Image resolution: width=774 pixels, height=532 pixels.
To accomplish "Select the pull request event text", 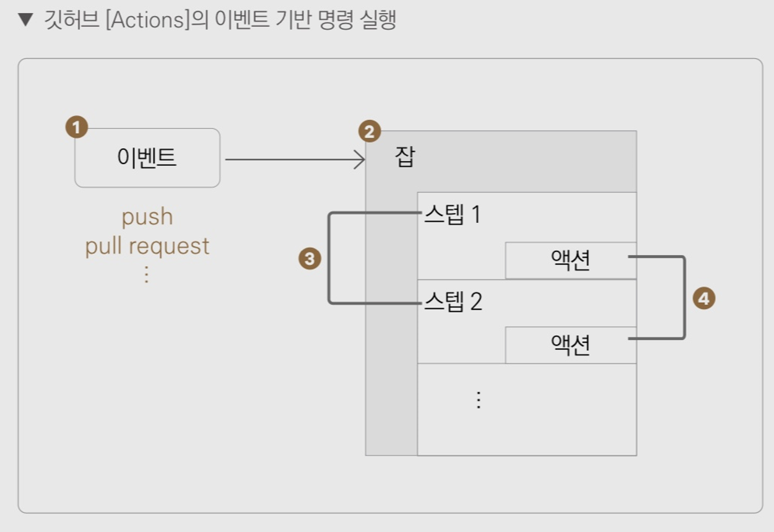I will [x=147, y=246].
